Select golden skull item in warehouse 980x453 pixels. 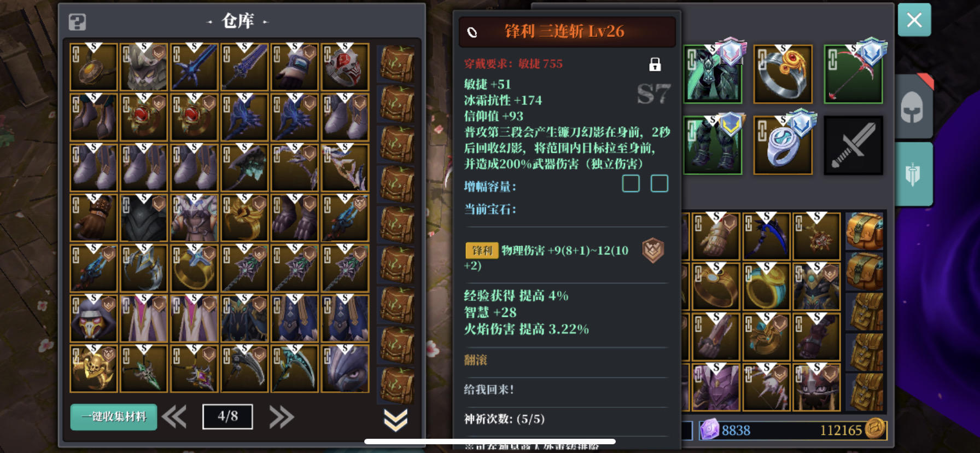[x=94, y=369]
